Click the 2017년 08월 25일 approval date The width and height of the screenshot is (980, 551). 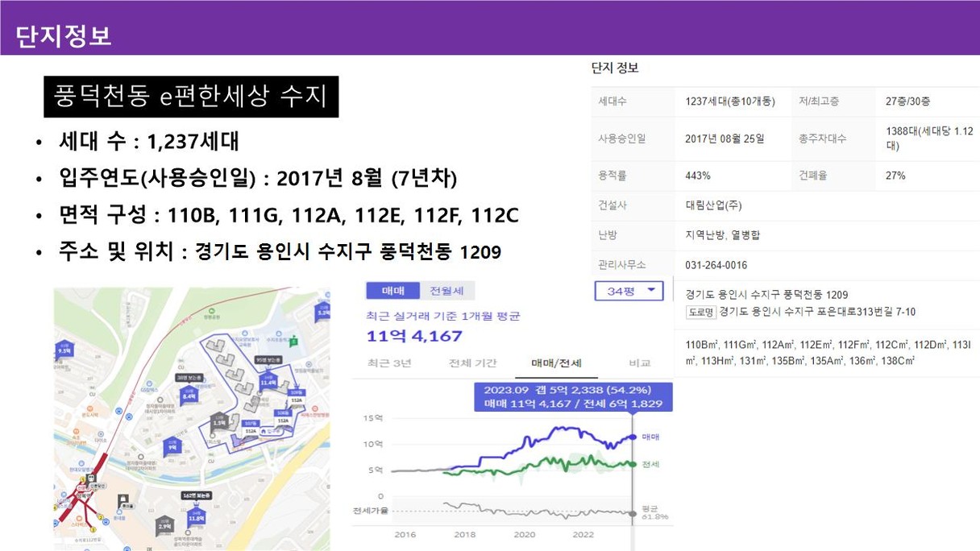click(725, 139)
